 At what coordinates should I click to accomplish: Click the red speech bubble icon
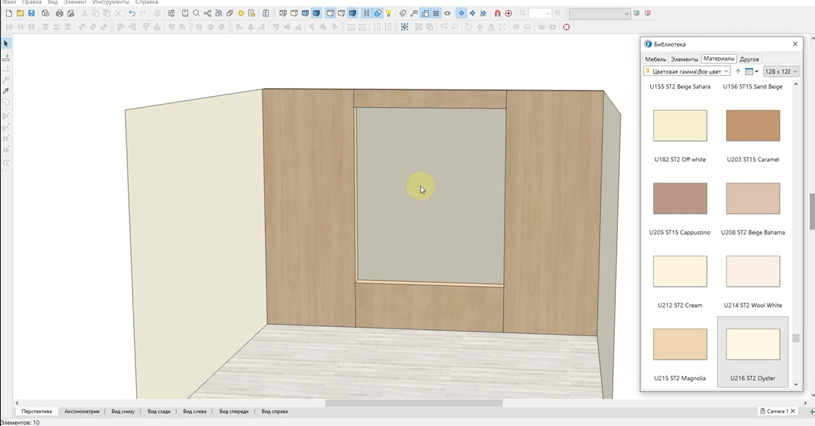coord(648,13)
